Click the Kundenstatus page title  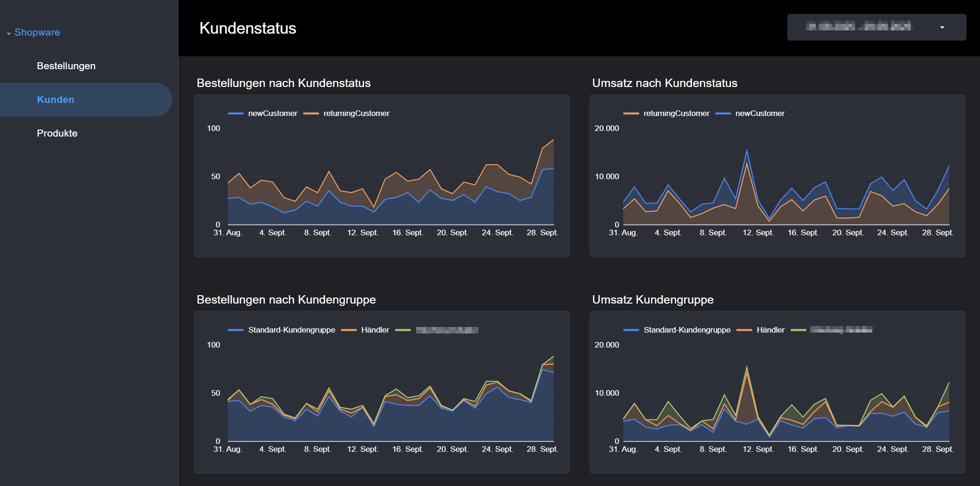point(248,28)
